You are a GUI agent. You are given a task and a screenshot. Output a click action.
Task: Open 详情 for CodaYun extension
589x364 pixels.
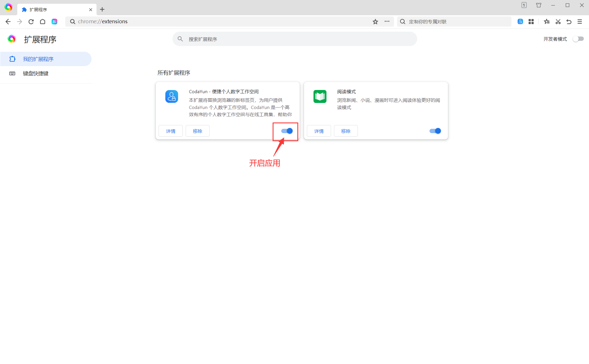[x=171, y=131]
